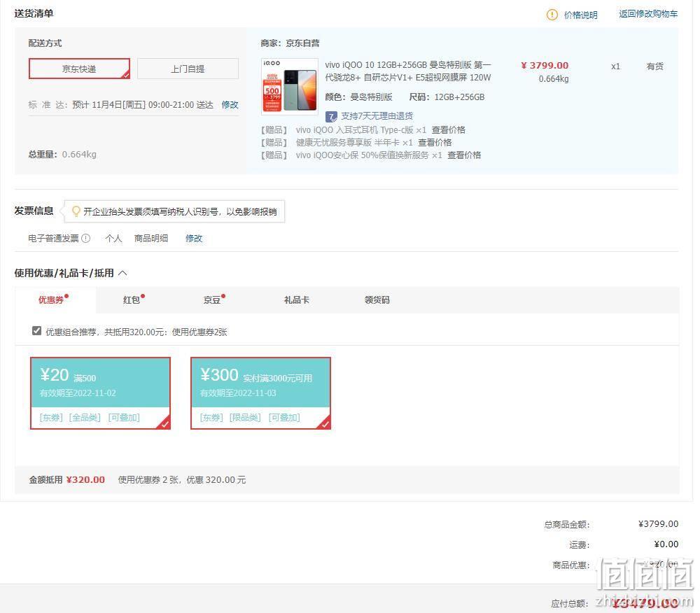
Task: Click 商家: 京东自营 label
Action: [290, 43]
